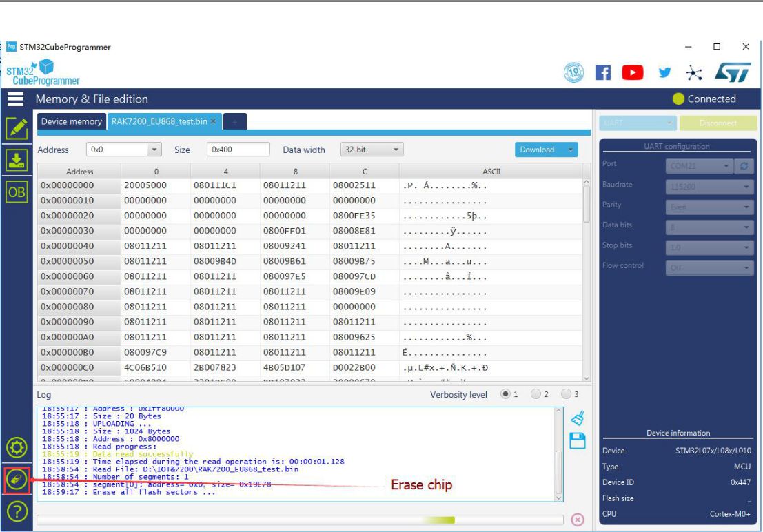Refresh the COM port list
763x532 pixels.
coord(744,166)
